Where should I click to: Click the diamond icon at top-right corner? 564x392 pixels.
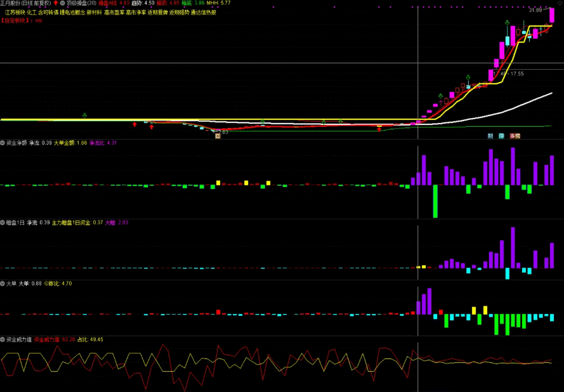(560, 3)
